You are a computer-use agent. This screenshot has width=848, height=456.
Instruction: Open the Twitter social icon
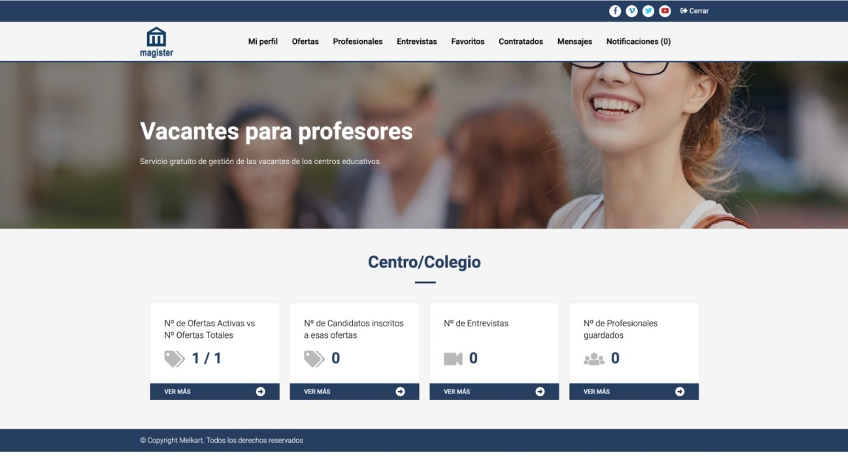click(648, 11)
